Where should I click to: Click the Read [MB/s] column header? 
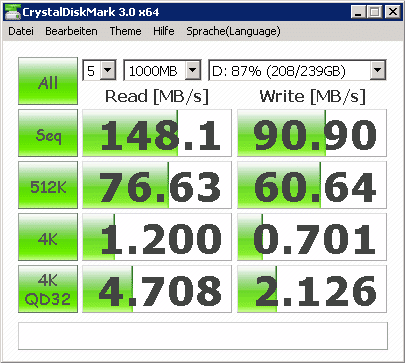pyautogui.click(x=157, y=97)
